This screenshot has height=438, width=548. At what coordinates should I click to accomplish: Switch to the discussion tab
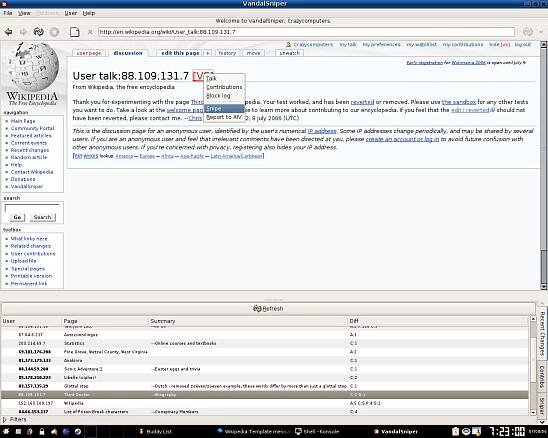click(x=128, y=53)
